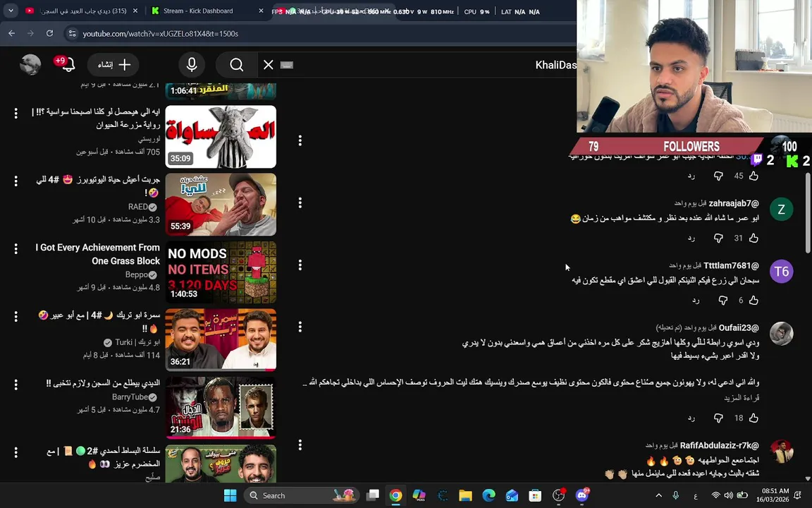The width and height of the screenshot is (812, 508).
Task: Open the T6 avatar of Ttttlam7681
Action: (x=781, y=271)
